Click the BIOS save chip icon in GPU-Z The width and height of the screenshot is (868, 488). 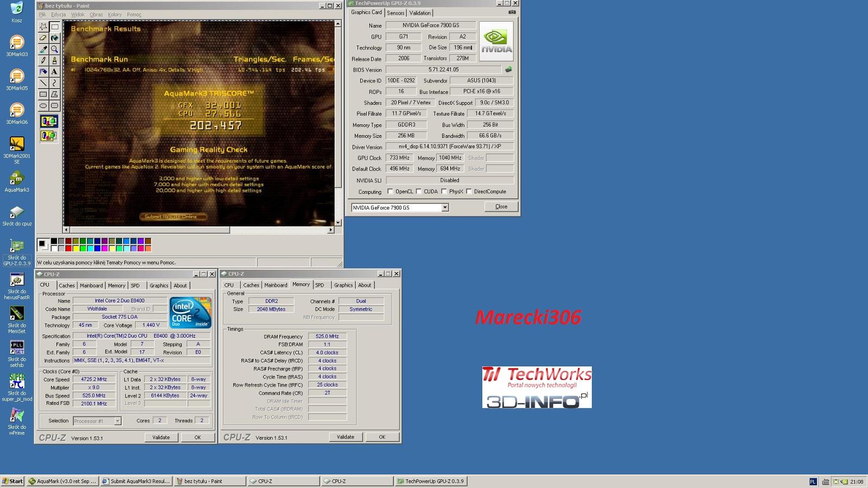pyautogui.click(x=508, y=69)
